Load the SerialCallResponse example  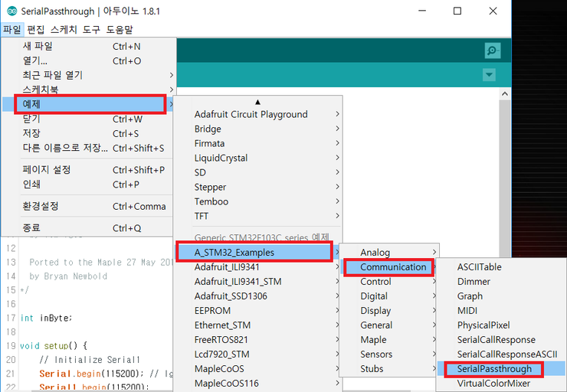pos(502,339)
